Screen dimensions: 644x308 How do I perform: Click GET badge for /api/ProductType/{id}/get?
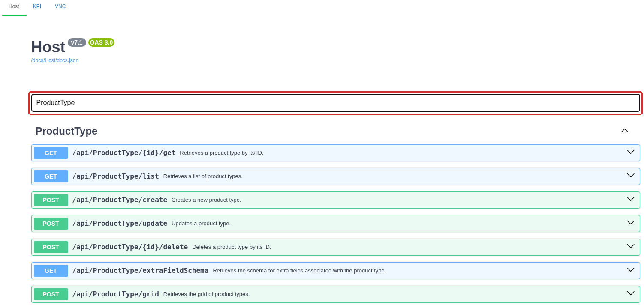click(51, 153)
